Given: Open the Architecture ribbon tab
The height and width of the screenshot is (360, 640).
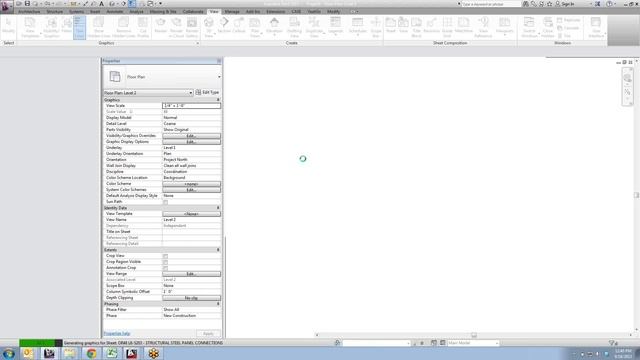Looking at the screenshot, I should point(29,11).
